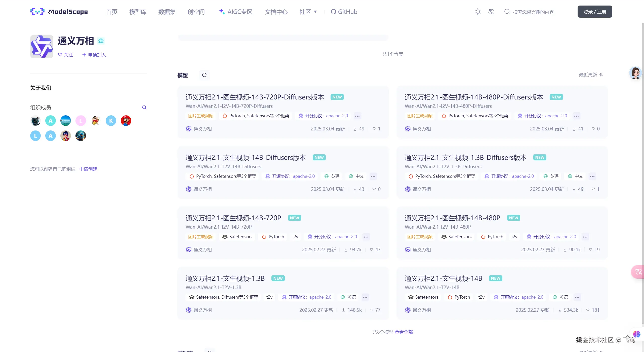Expand more tags on Wan2.1-I2V-14B-720P-Diffusers card
The height and width of the screenshot is (352, 644).
(357, 116)
